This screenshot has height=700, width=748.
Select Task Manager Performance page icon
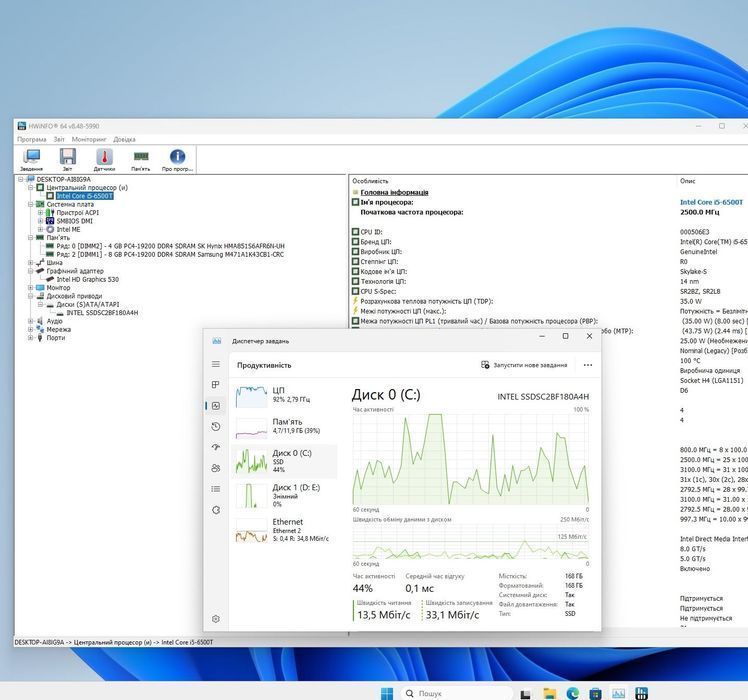(216, 406)
